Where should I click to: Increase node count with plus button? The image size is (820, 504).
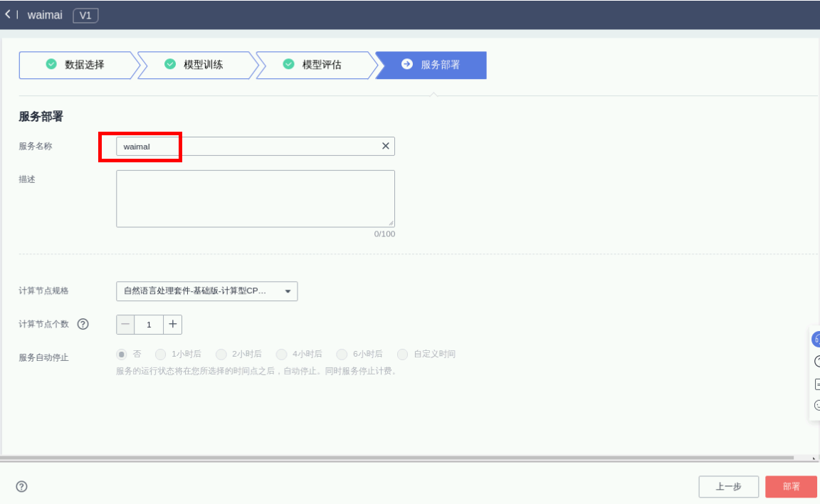[173, 325]
